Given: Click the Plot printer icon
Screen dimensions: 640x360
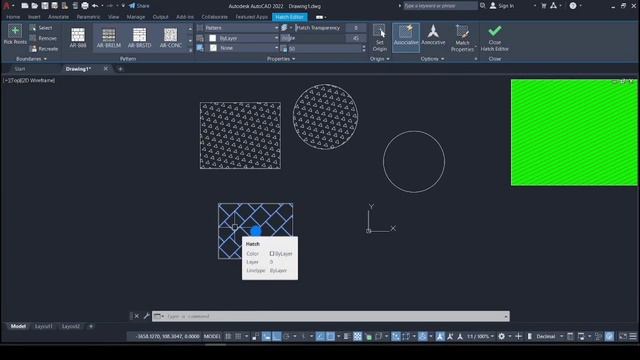Looking at the screenshot, I should click(x=85, y=6).
